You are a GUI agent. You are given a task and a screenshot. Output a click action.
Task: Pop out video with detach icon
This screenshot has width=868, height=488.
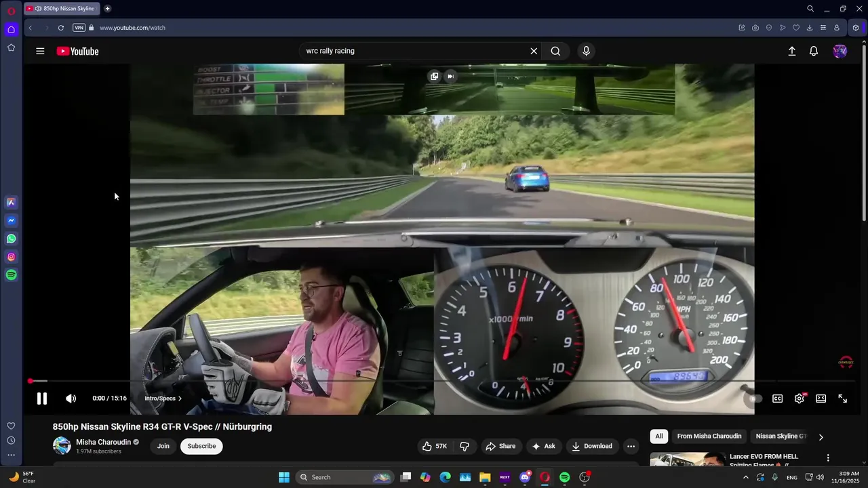tap(434, 76)
